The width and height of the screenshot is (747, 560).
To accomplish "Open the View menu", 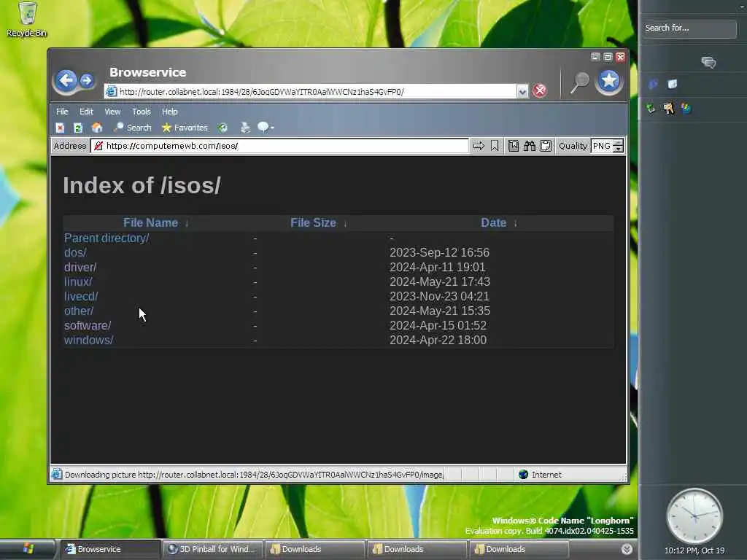I will tap(112, 112).
